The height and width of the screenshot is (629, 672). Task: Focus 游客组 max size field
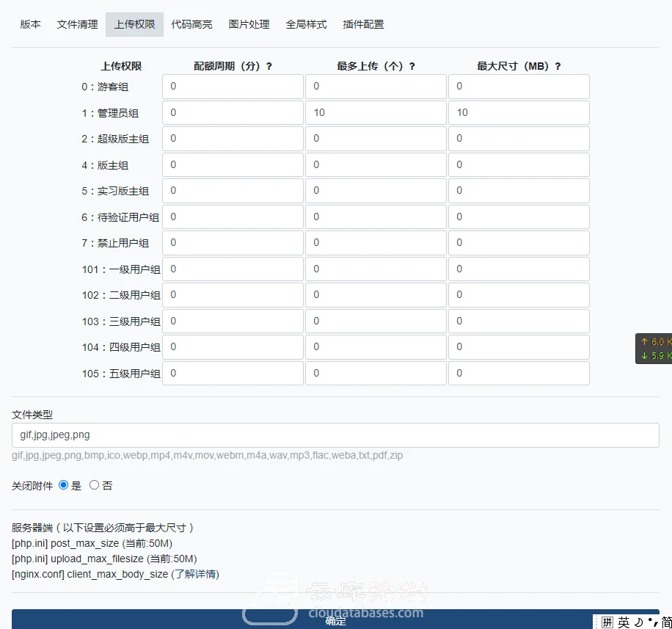coord(519,87)
